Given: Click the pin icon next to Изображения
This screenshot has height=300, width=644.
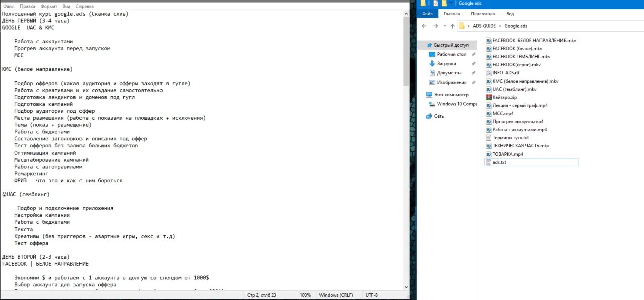Looking at the screenshot, I should 473,82.
